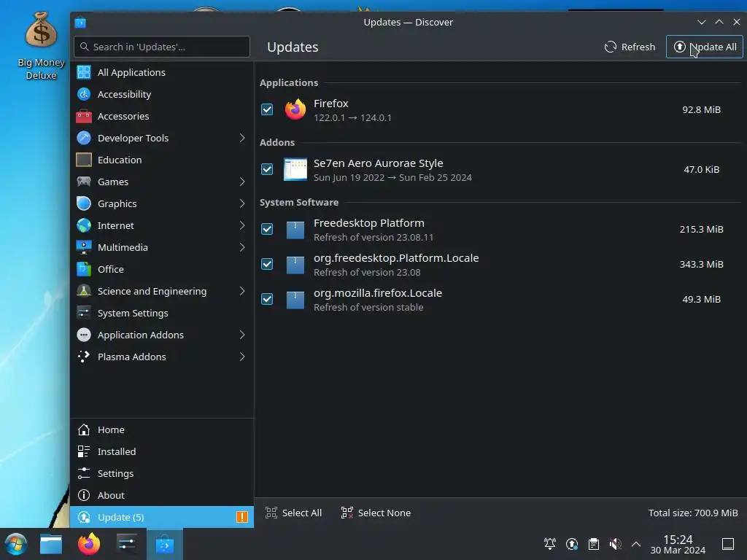
Task: Open the clipboard tray icon
Action: tap(594, 544)
